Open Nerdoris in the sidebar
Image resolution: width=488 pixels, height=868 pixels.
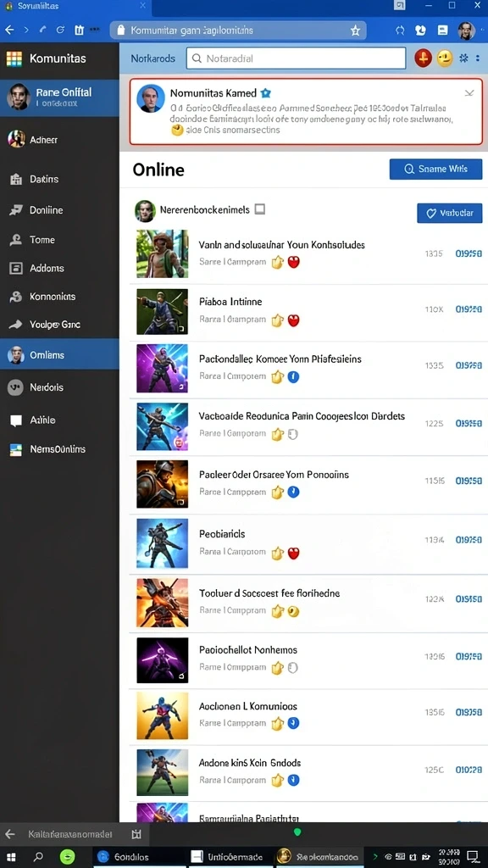59,387
